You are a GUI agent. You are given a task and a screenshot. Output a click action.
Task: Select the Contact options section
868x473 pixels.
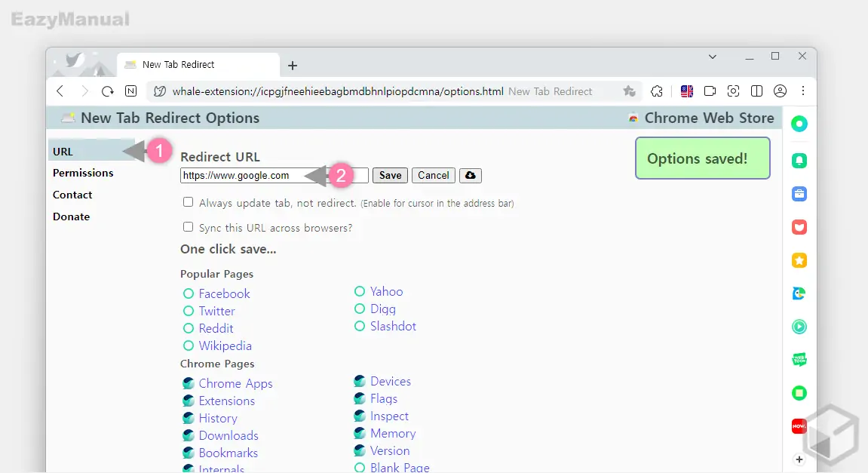[x=72, y=195]
